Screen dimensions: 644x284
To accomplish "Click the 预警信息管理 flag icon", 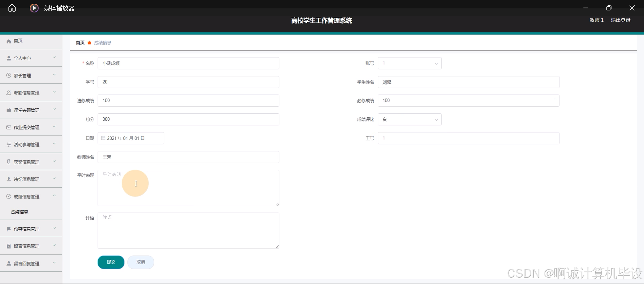I will [x=9, y=229].
